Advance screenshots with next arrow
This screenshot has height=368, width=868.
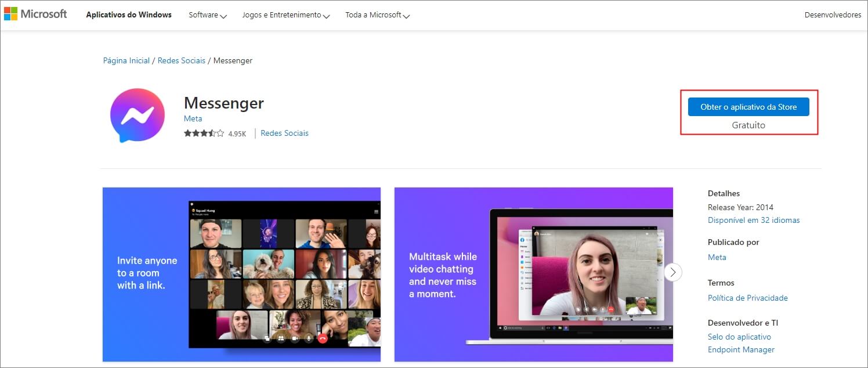[x=673, y=272]
